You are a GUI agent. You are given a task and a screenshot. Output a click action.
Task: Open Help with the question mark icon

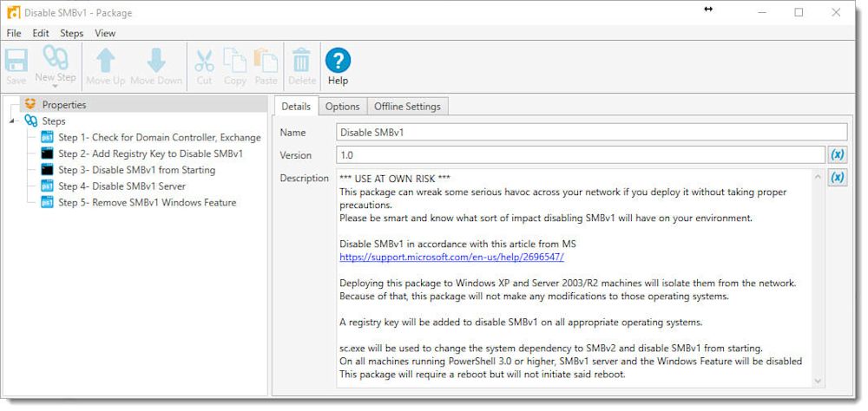(x=338, y=61)
